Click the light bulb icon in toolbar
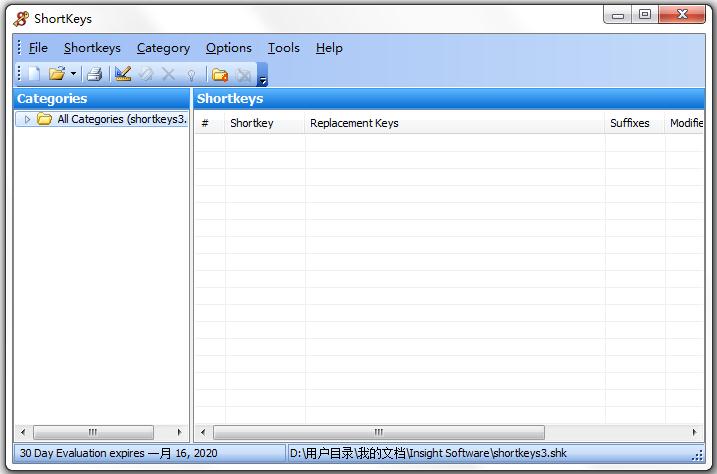717x474 pixels. (191, 74)
